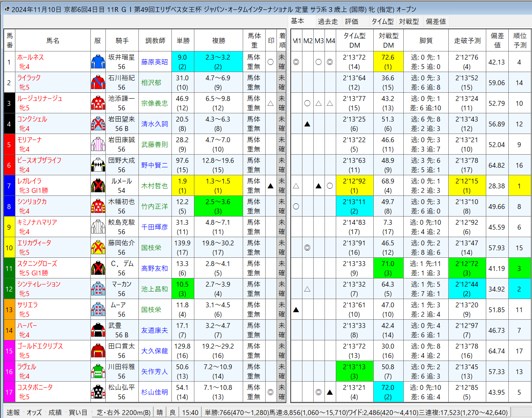Select the 対戦型 tab
The image size is (532, 418).
(x=409, y=21)
